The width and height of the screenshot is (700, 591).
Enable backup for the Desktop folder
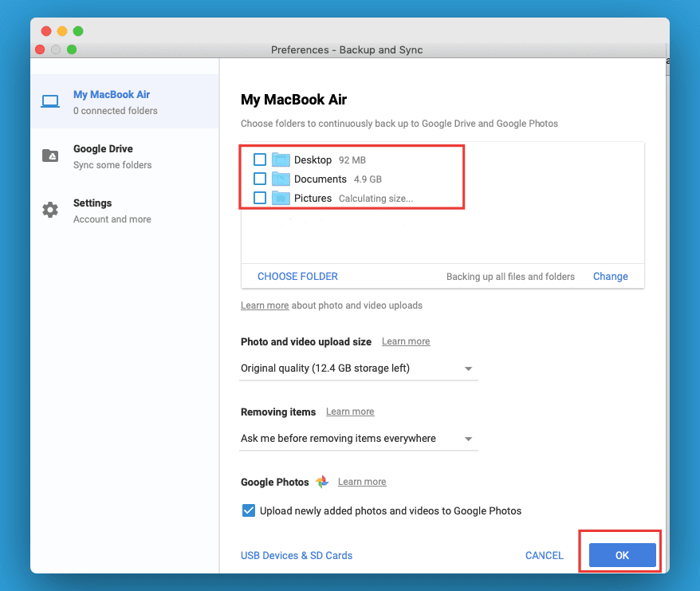258,160
